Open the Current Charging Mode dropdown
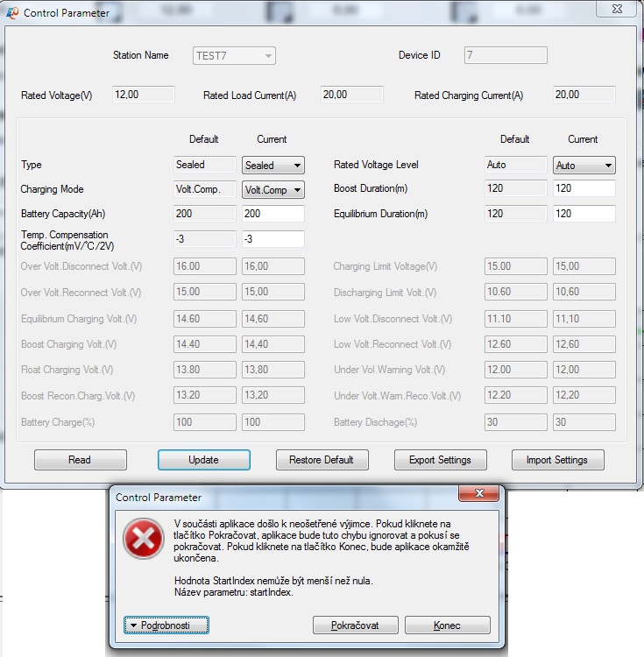This screenshot has width=644, height=657. click(273, 190)
